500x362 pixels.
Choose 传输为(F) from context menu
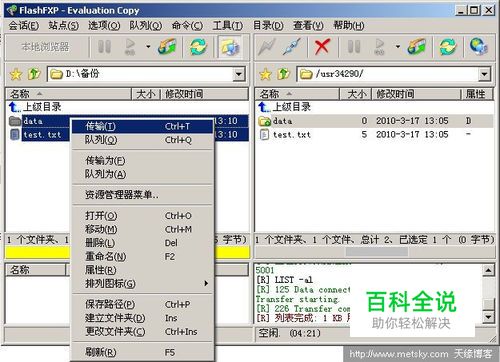tap(143, 160)
